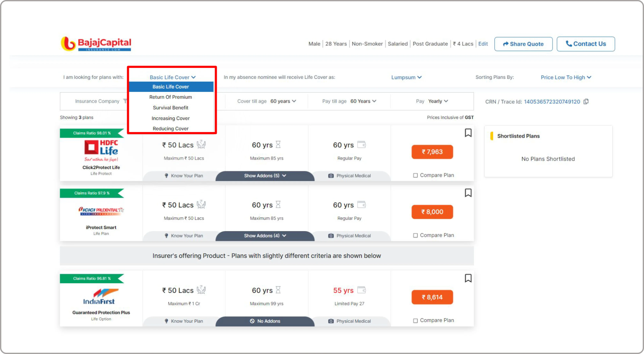Screen dimensions: 644x354
Task: Click the wallet icon in HDFC row
Action: pyautogui.click(x=362, y=144)
